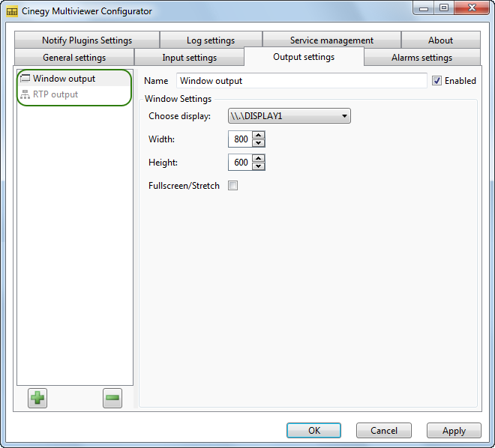The height and width of the screenshot is (448, 495).
Task: Click the green plus add output button
Action: (37, 398)
